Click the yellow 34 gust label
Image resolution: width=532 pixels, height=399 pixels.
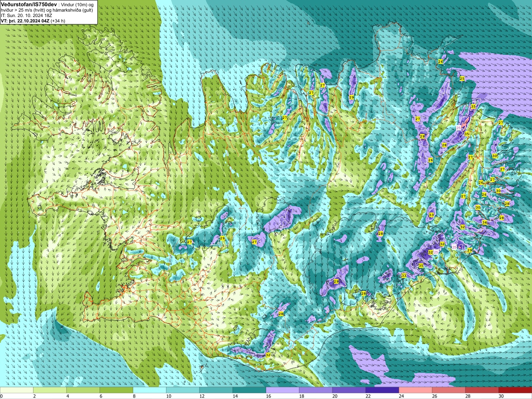click(485, 223)
